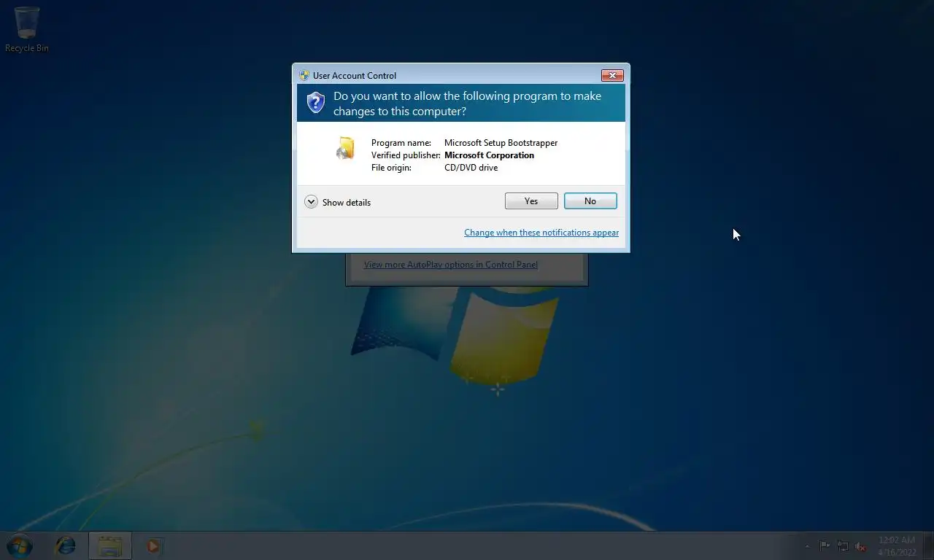This screenshot has height=560, width=934.
Task: Click the Microsoft Corporation publisher text
Action: pyautogui.click(x=489, y=155)
